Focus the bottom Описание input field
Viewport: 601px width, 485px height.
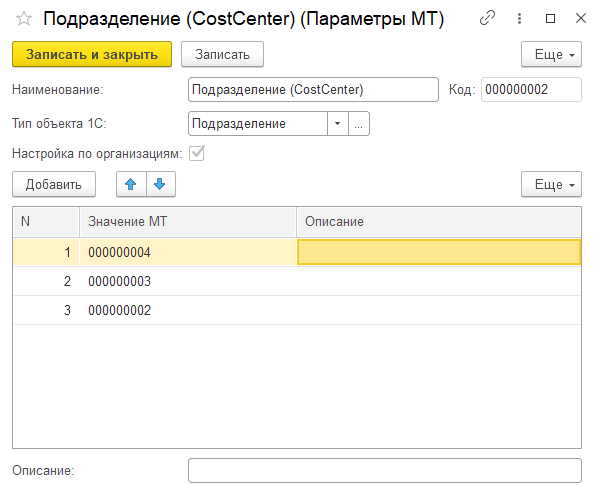[384, 470]
